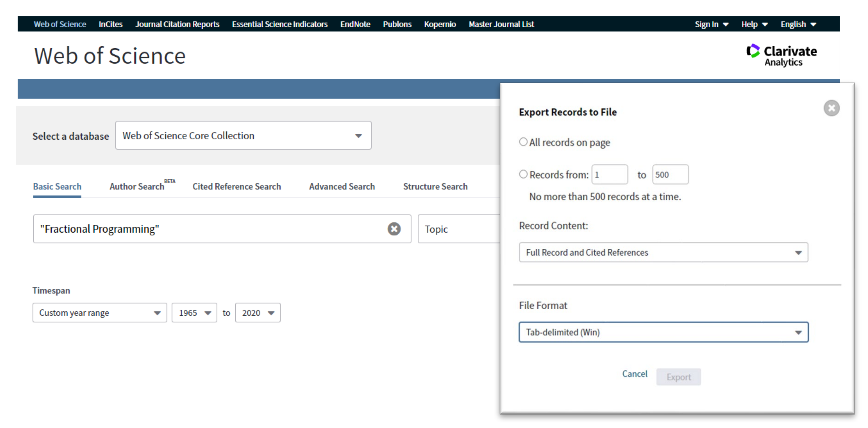Select All records on page option

click(x=523, y=142)
